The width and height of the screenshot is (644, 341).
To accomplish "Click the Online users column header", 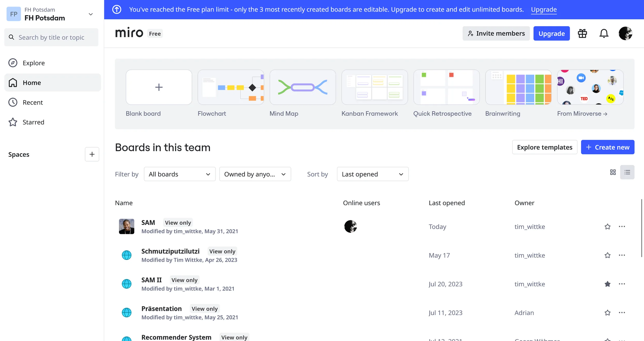I will click(x=361, y=203).
